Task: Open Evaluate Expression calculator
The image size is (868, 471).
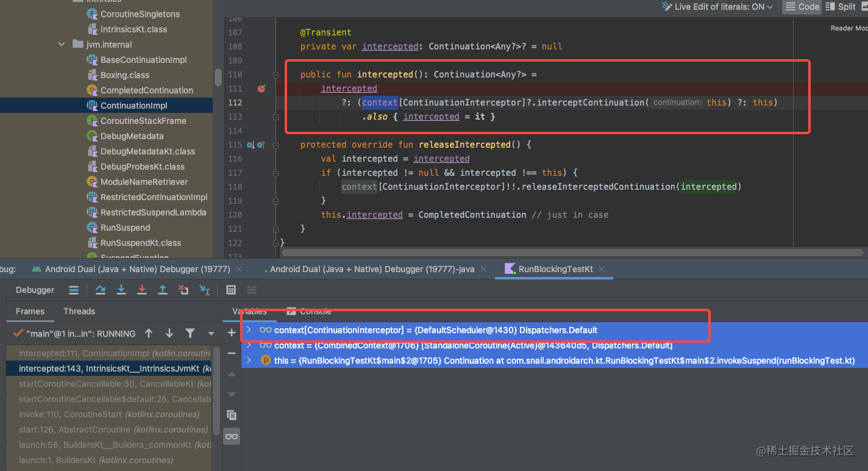Action: pos(231,290)
